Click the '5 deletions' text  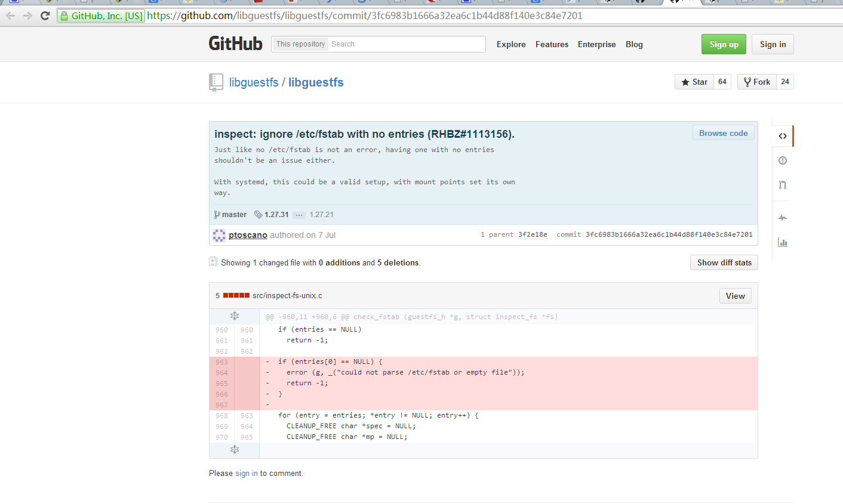[398, 262]
